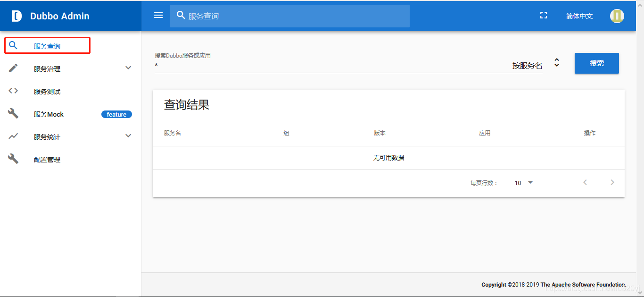Select the 服务查询 search icon in sidebar

(x=13, y=45)
